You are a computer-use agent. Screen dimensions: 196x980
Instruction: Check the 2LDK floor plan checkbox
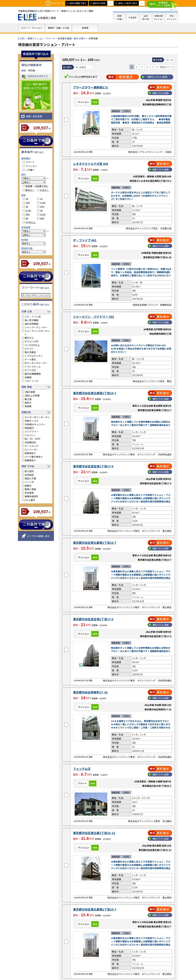(x=24, y=211)
